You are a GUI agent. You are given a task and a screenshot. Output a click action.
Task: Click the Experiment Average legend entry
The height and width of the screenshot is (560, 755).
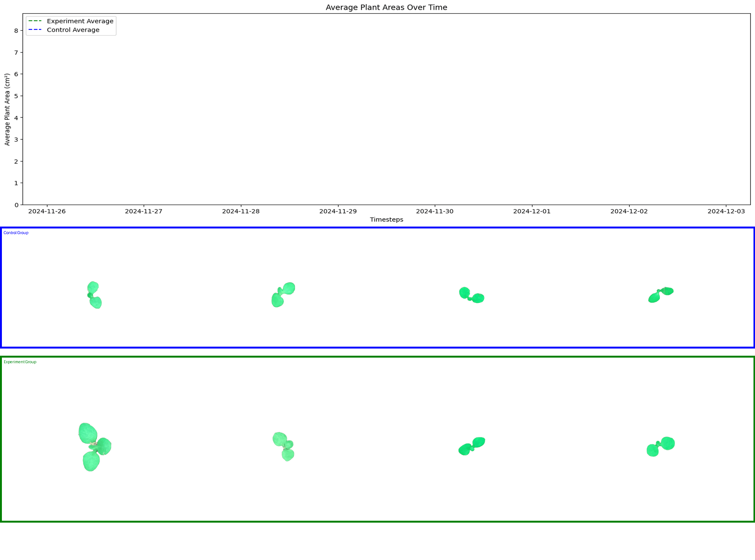tap(80, 21)
